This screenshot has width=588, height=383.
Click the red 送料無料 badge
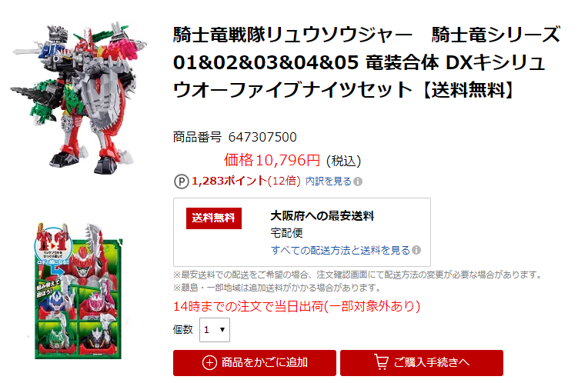tap(214, 218)
